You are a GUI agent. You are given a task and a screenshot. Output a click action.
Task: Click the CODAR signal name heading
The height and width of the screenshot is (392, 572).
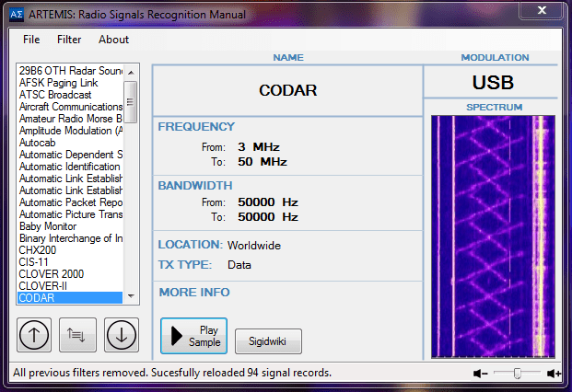287,90
